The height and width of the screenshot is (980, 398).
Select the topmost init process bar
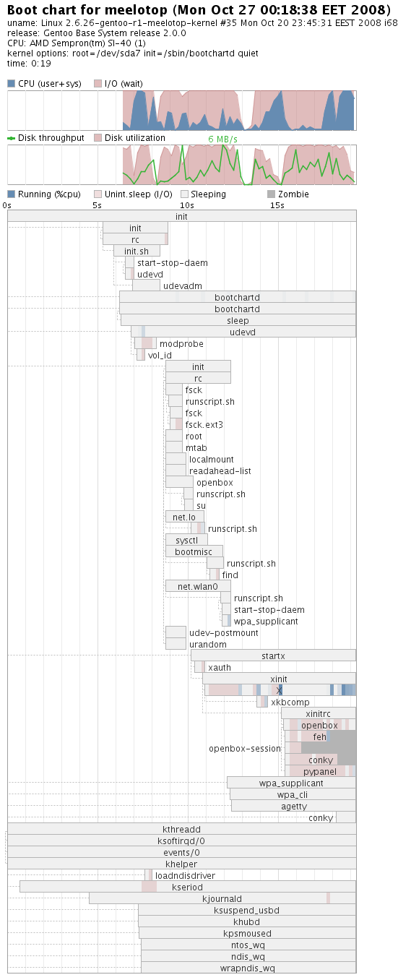click(x=182, y=216)
